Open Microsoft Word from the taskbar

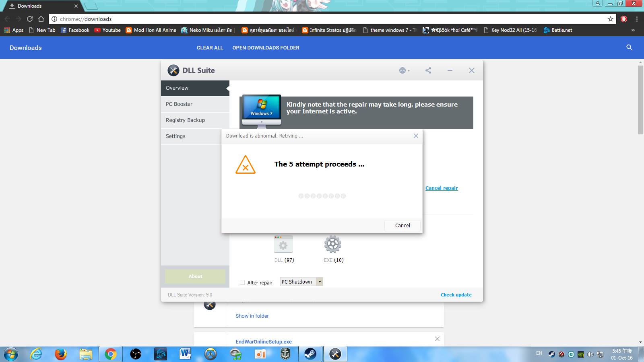[185, 354]
